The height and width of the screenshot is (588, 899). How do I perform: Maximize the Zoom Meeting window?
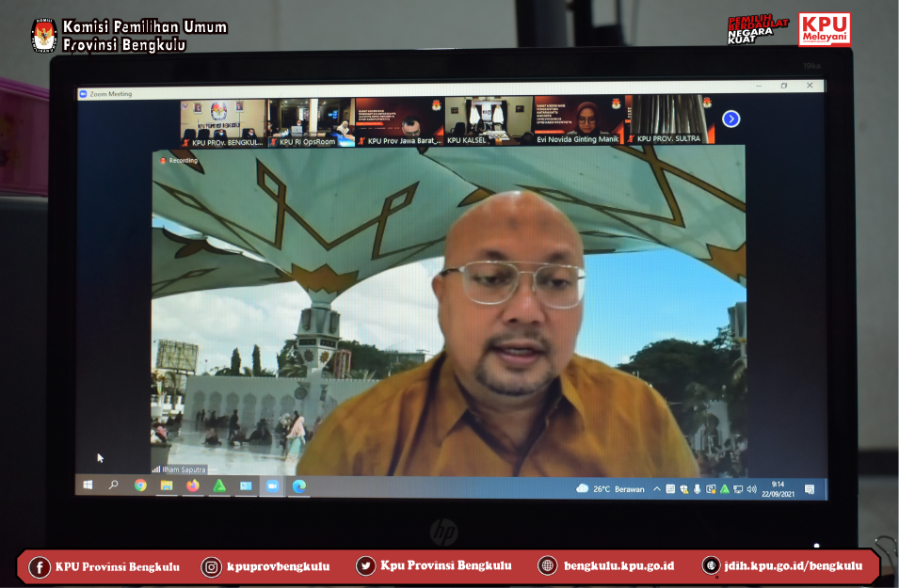coord(784,86)
